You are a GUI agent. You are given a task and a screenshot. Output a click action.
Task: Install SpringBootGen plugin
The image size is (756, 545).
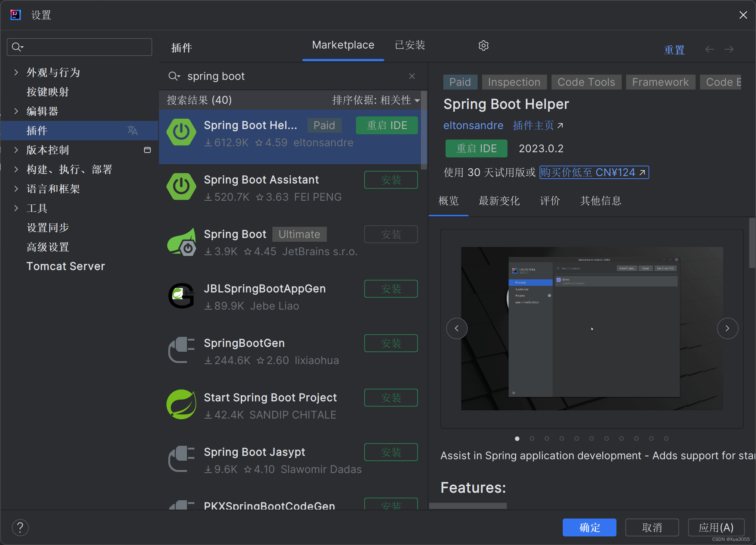coord(391,343)
